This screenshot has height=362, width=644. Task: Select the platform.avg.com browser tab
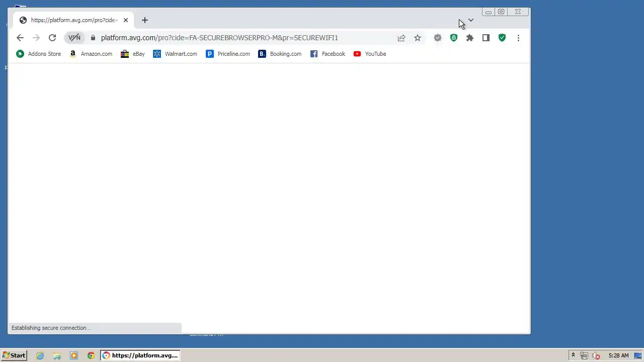73,20
